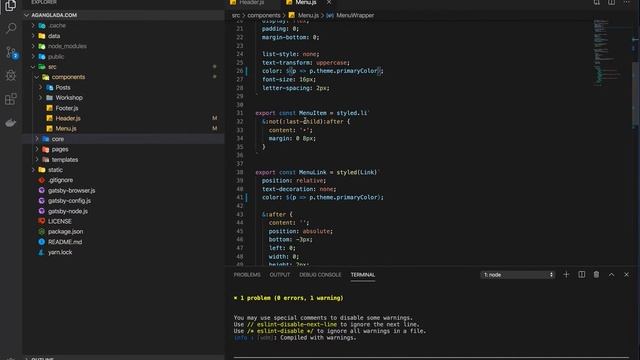Split the editor to the right
The width and height of the screenshot is (640, 360).
(611, 2)
